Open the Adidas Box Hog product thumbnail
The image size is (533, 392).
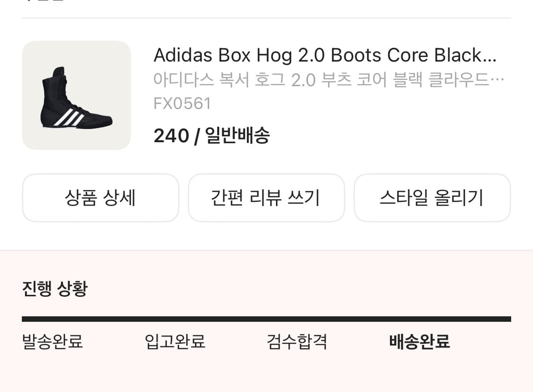coord(76,95)
